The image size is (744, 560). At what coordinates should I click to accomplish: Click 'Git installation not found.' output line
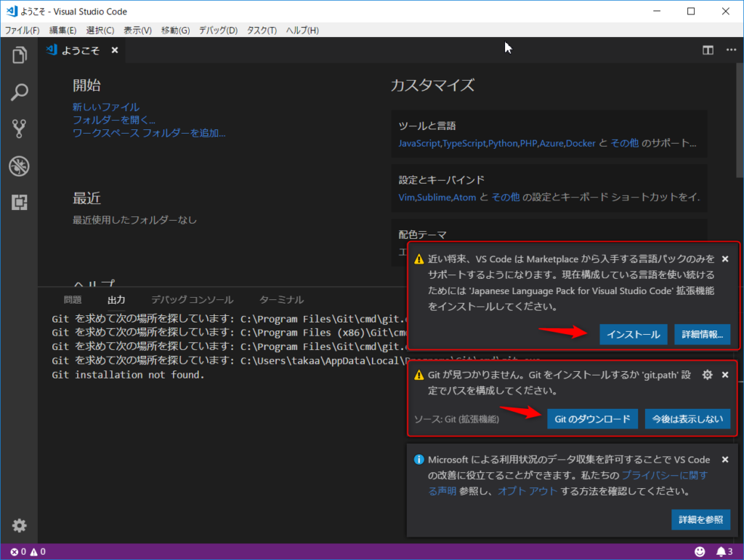pos(128,375)
